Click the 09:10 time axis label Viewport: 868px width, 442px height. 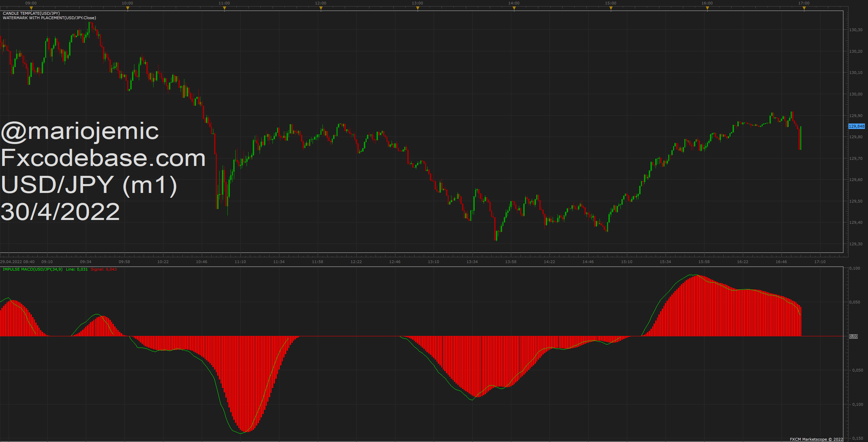(x=47, y=262)
